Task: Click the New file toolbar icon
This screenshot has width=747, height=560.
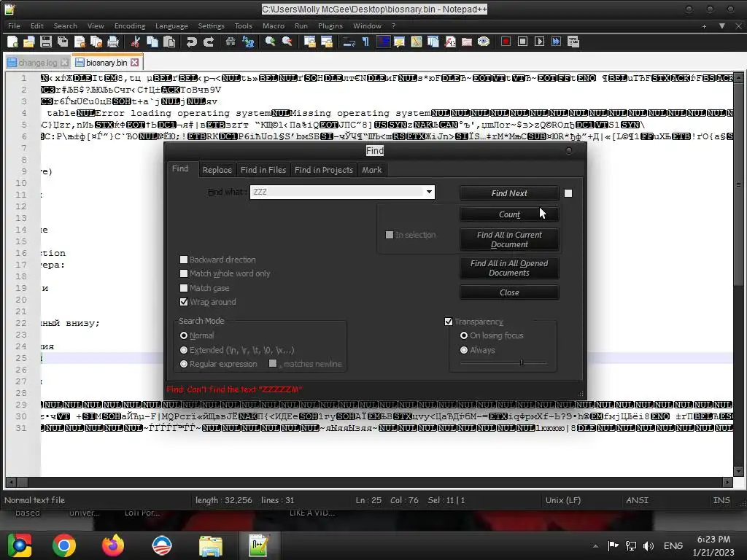Action: [x=13, y=42]
